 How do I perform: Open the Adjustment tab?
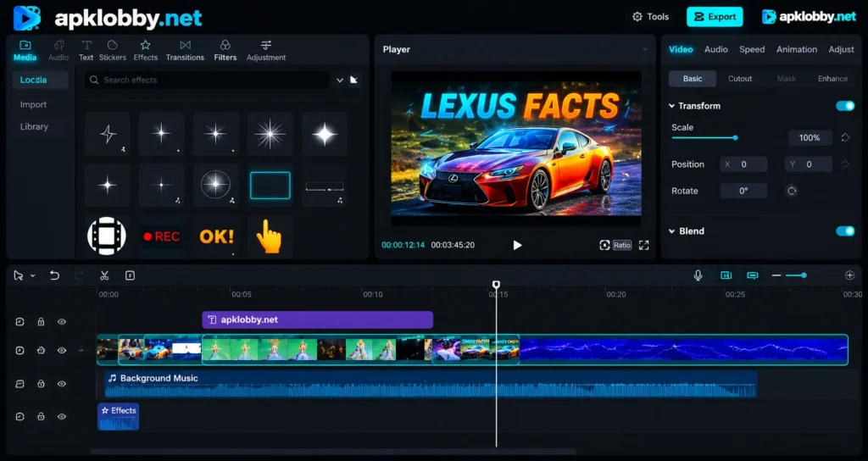pos(266,50)
